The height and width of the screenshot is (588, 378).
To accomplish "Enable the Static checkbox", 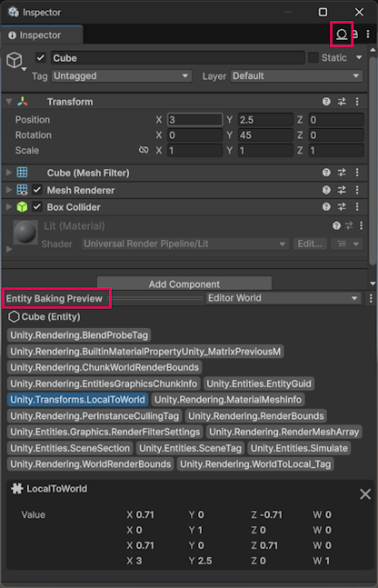I will (x=313, y=58).
